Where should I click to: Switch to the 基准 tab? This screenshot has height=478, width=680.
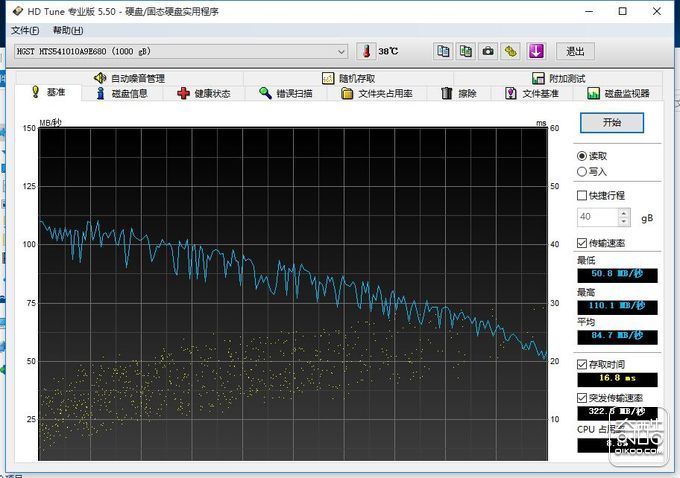click(48, 92)
